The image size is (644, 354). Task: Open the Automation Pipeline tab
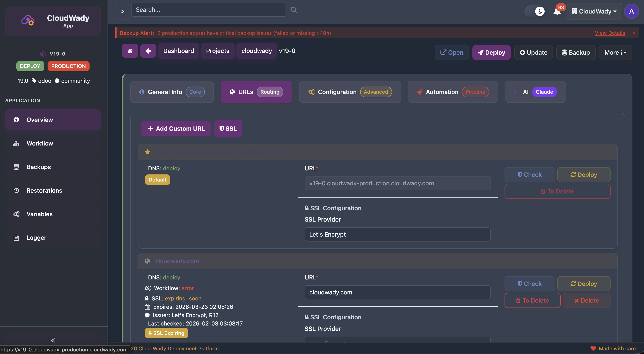tap(452, 92)
